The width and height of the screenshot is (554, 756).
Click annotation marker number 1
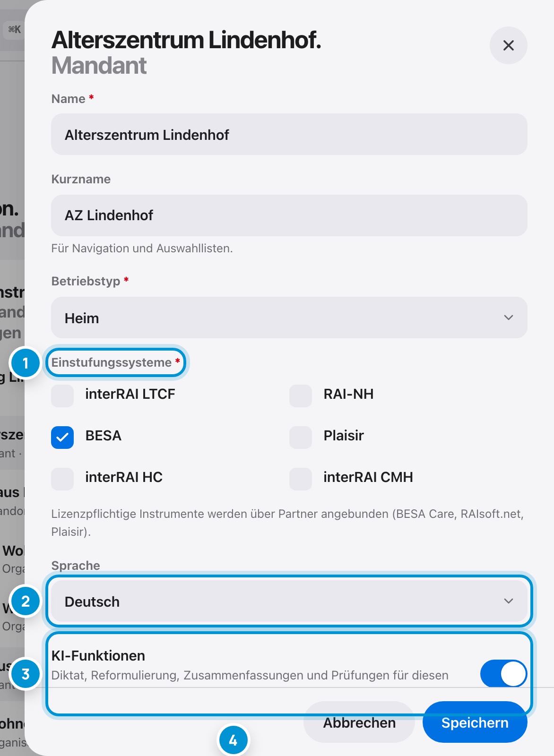point(26,363)
